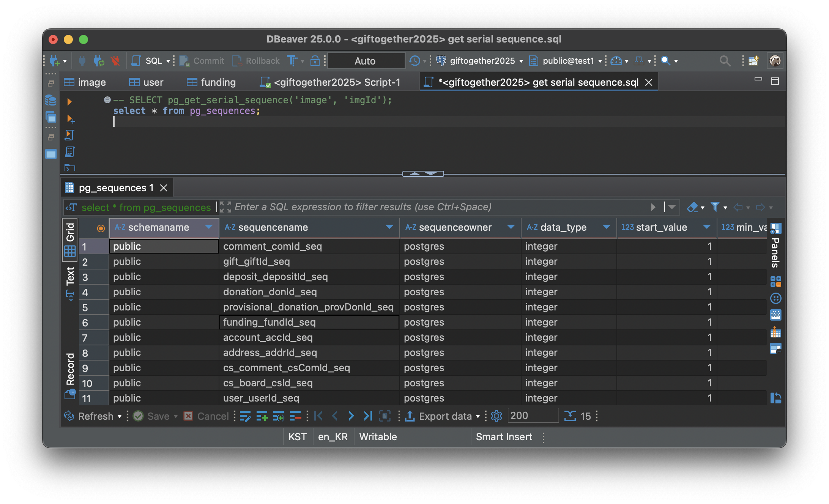Open data_type column filter arrow
Viewport: 829px width, 504px height.
tap(607, 227)
